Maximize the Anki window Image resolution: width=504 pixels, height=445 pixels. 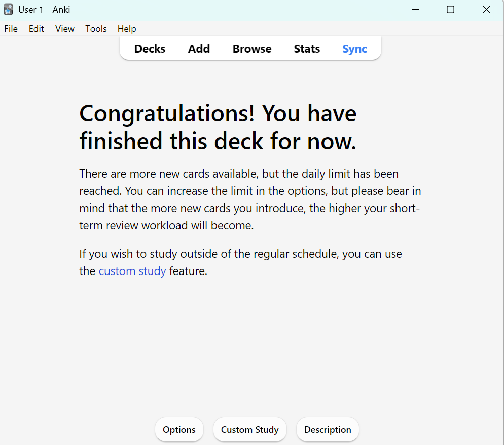(x=451, y=10)
